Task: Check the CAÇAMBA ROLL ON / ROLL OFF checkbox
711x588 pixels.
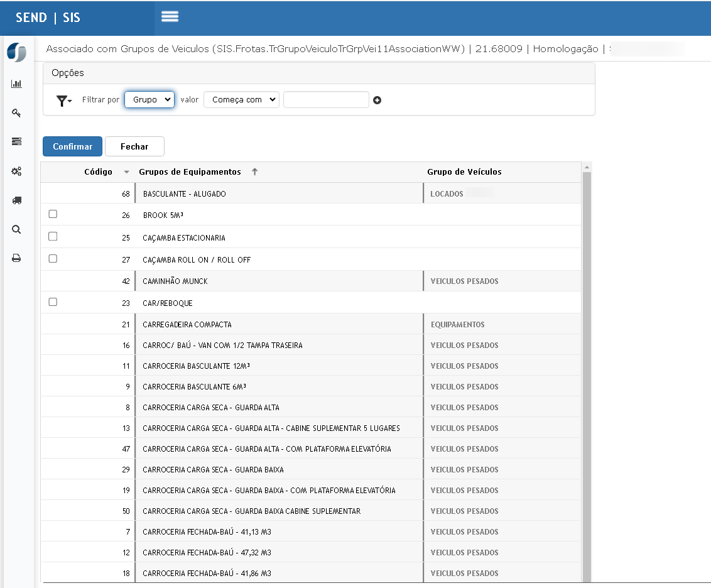Action: point(53,258)
